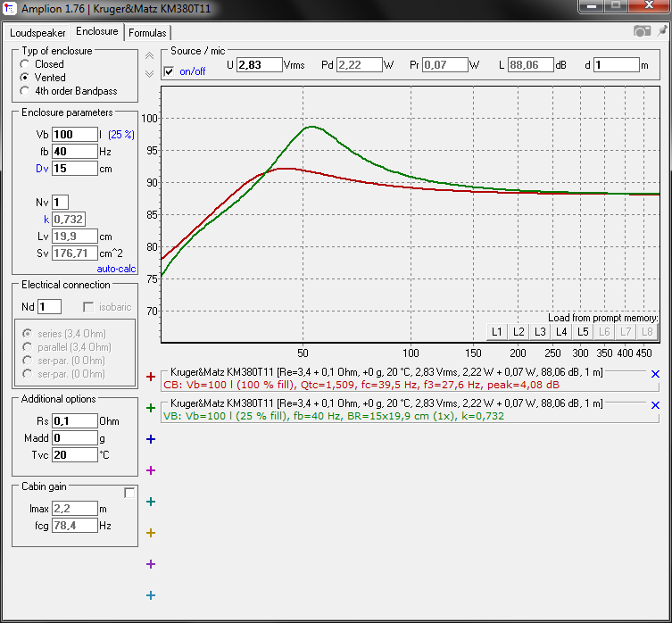Click the Vb volume input field
Image resolution: width=672 pixels, height=623 pixels.
tap(75, 135)
